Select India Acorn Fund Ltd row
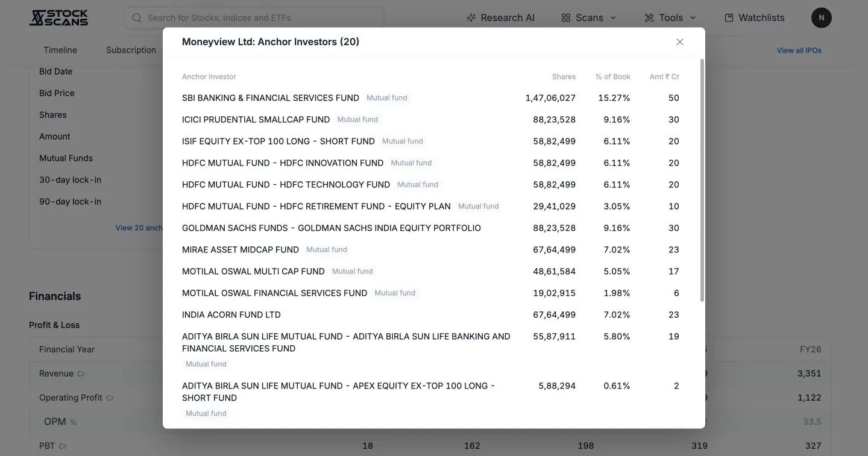This screenshot has width=868, height=456. [x=430, y=315]
